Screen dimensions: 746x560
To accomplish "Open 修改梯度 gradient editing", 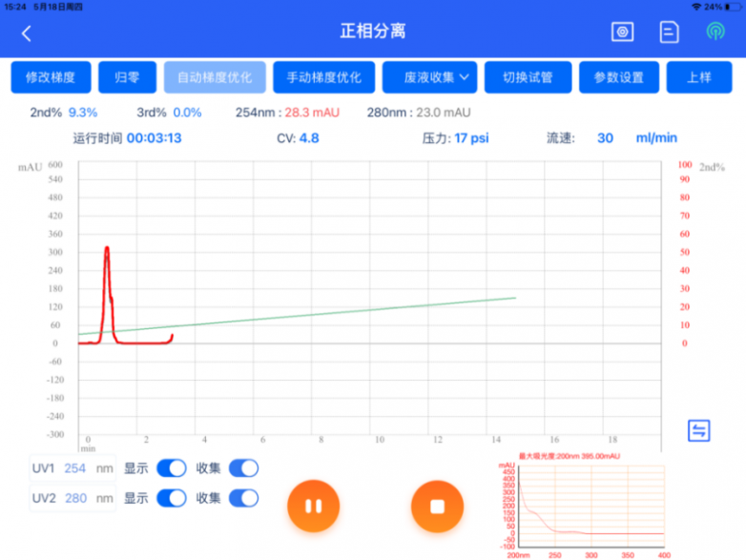I will [51, 77].
